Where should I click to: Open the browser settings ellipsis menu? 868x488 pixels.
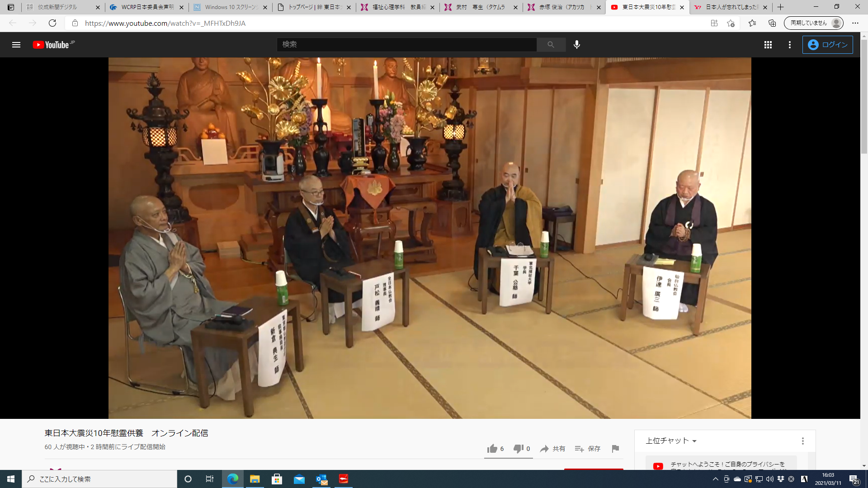(x=855, y=23)
